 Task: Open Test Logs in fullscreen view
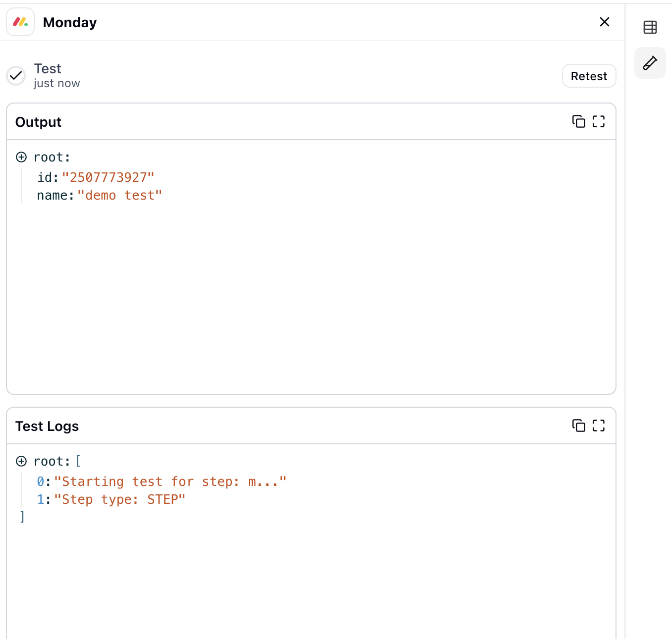click(x=598, y=426)
